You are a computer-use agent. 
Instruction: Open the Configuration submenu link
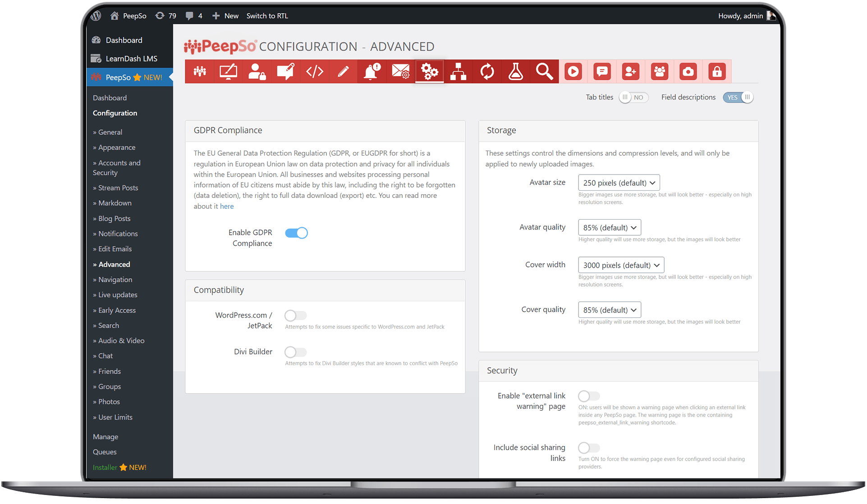(x=115, y=113)
